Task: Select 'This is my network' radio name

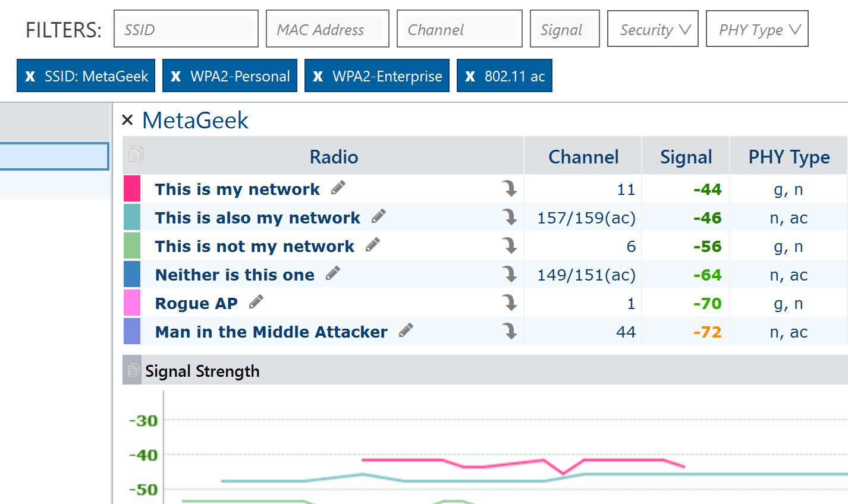Action: point(237,189)
